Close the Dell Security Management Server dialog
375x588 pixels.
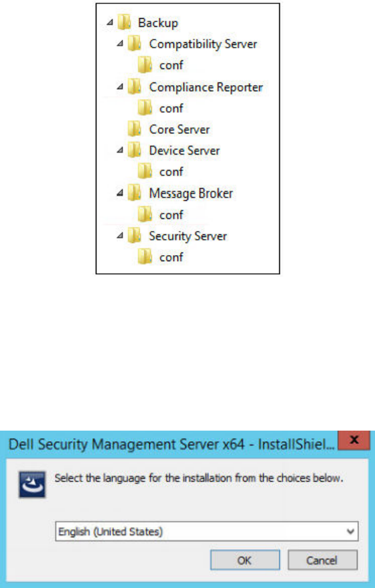pyautogui.click(x=354, y=440)
